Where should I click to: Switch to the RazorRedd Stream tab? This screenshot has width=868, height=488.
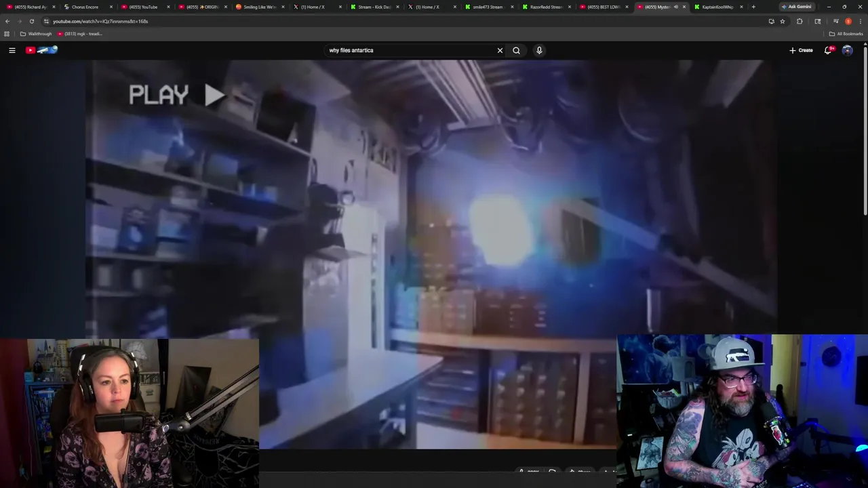[x=545, y=7]
